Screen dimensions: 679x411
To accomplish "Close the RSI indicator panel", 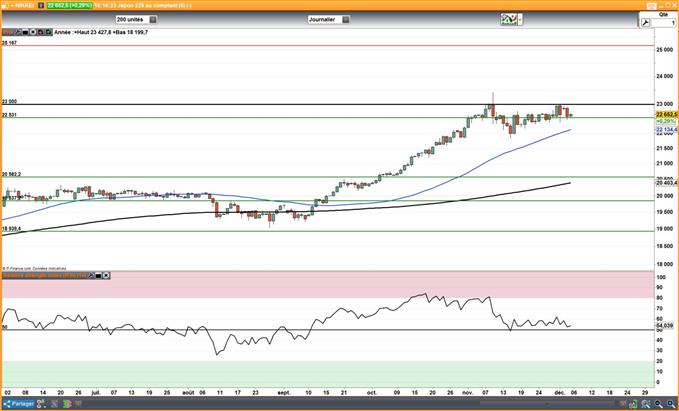I will (x=107, y=275).
